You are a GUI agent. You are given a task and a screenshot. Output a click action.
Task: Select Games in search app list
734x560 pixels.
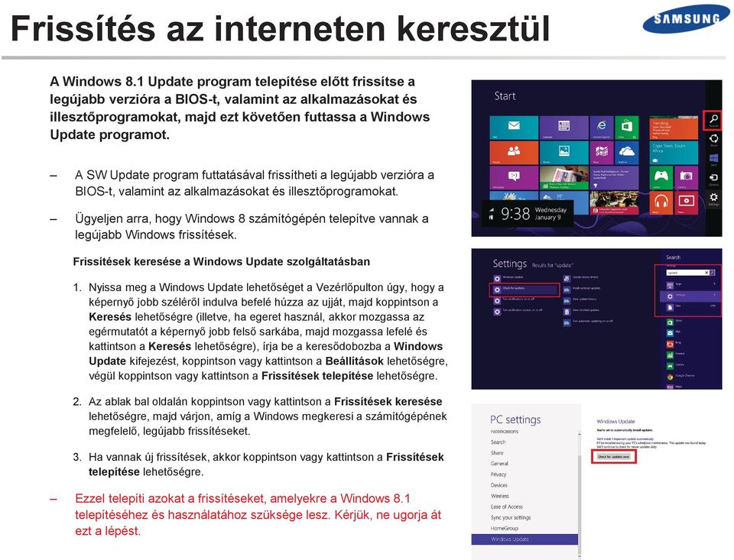[675, 365]
